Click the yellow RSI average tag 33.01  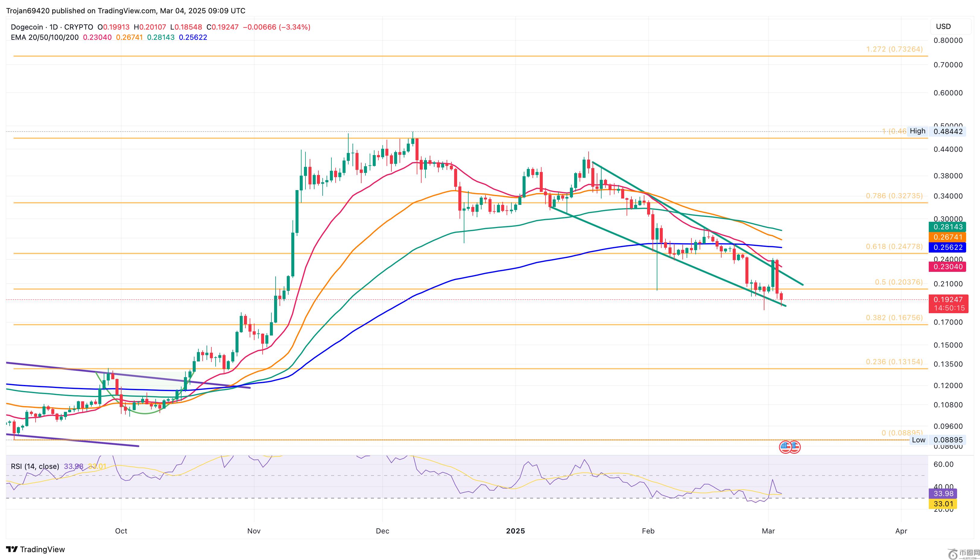tap(943, 504)
